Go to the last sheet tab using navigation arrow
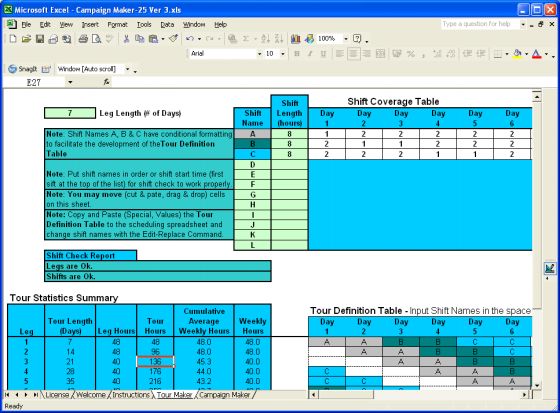 coord(35,395)
